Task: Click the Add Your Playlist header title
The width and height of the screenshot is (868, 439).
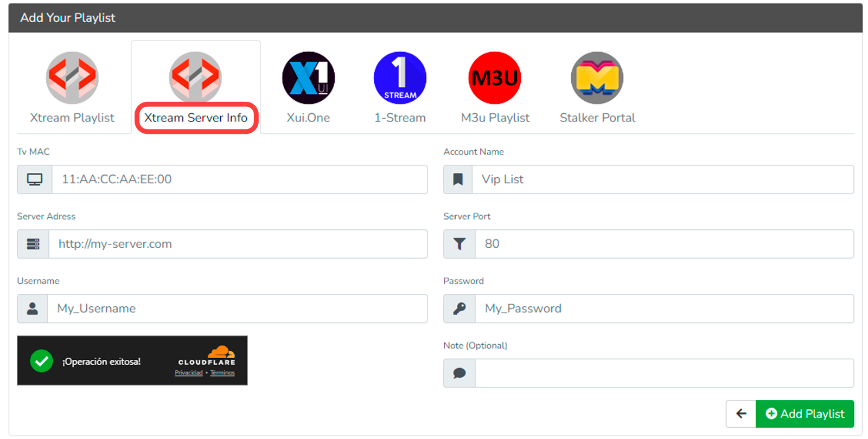Action: click(68, 18)
